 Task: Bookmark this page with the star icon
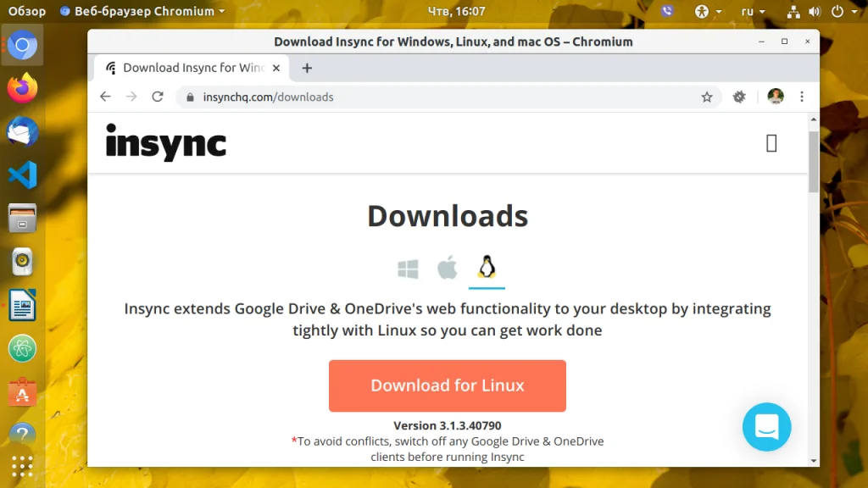[x=707, y=97]
